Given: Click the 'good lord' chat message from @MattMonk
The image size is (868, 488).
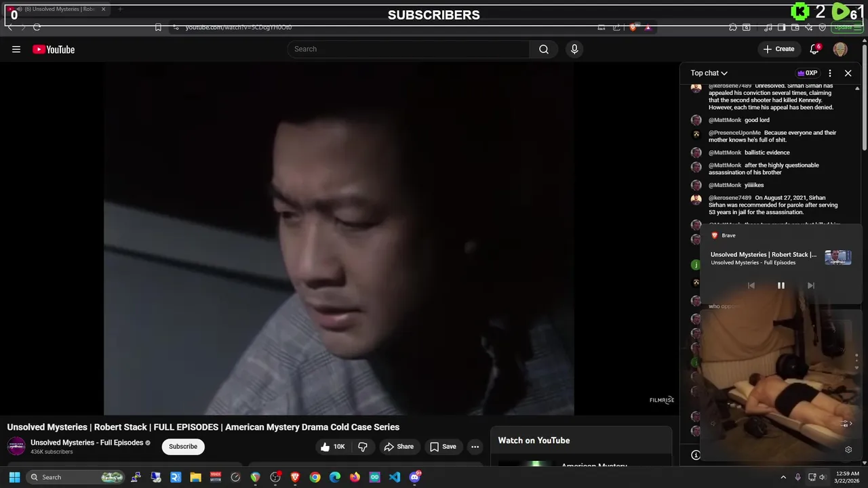Looking at the screenshot, I should click(x=757, y=120).
